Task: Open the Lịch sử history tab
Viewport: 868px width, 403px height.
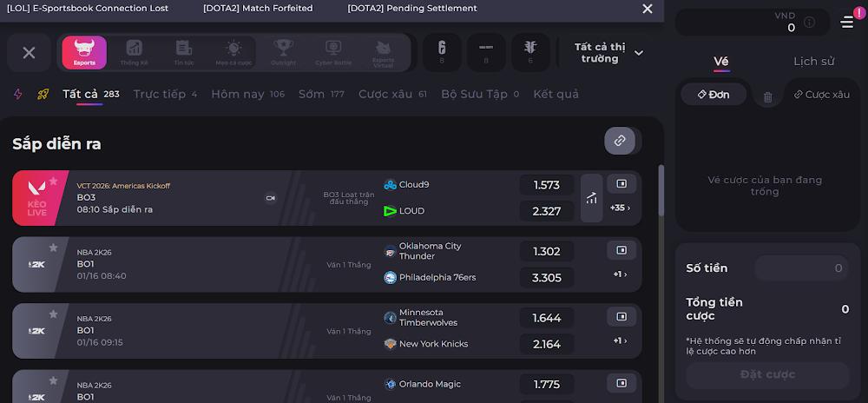Action: coord(814,62)
